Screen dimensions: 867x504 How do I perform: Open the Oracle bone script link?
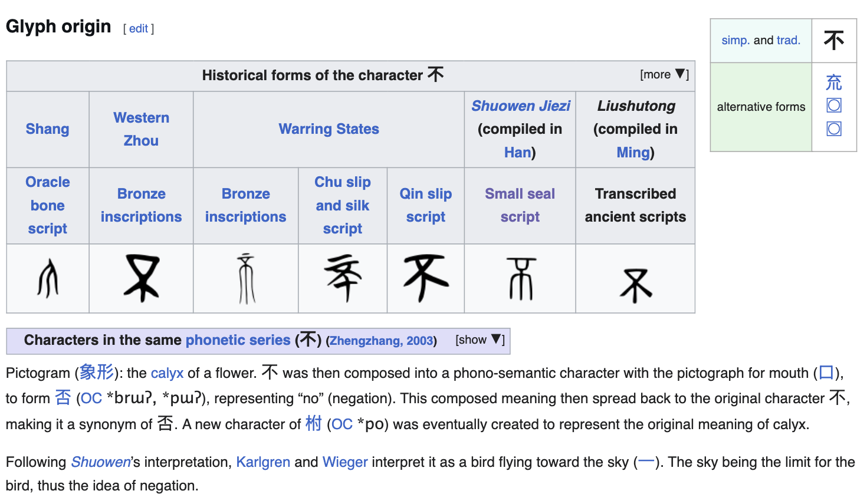(x=48, y=205)
